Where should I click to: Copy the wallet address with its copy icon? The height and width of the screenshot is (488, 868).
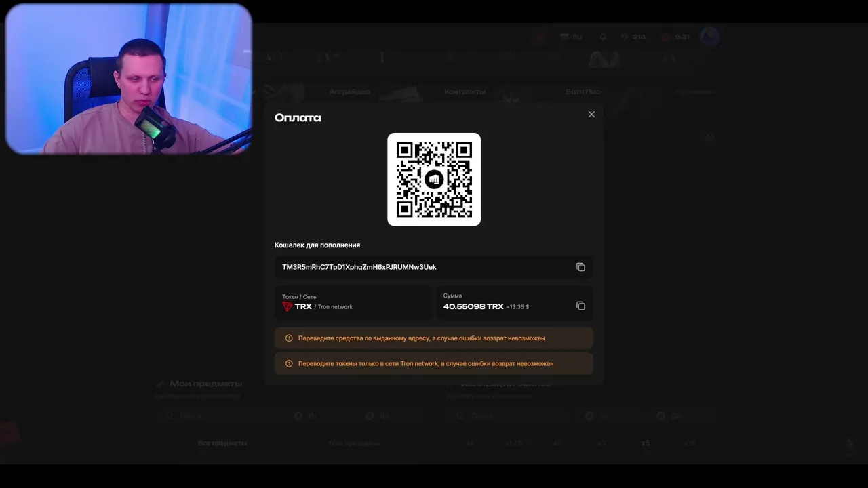coord(580,267)
